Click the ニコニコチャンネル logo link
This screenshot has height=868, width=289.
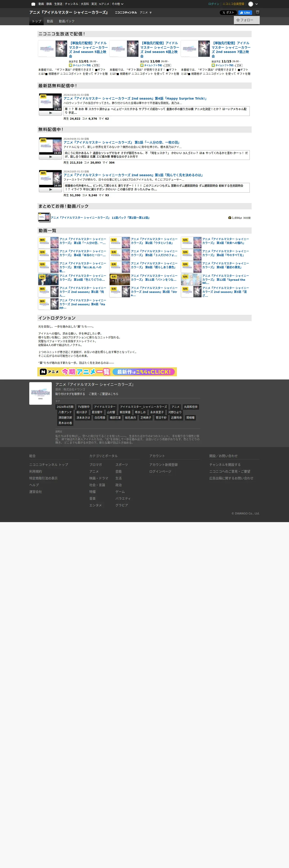(126, 12)
